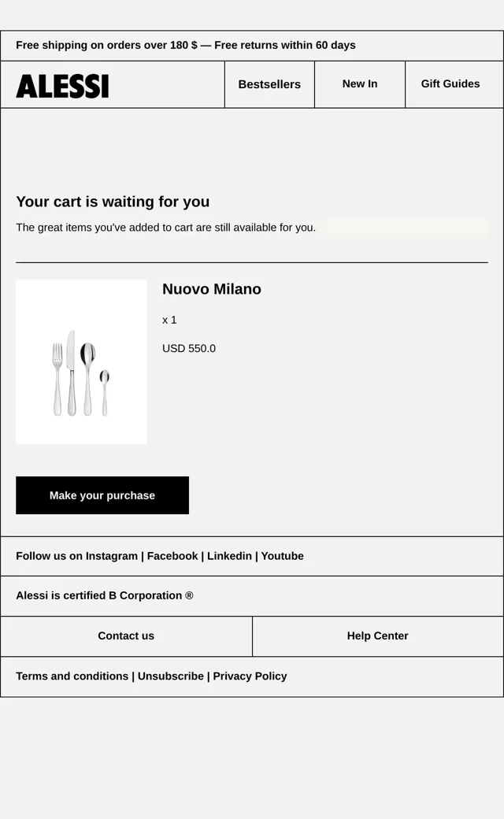
Task: Go to Gift Guides
Action: tap(450, 83)
